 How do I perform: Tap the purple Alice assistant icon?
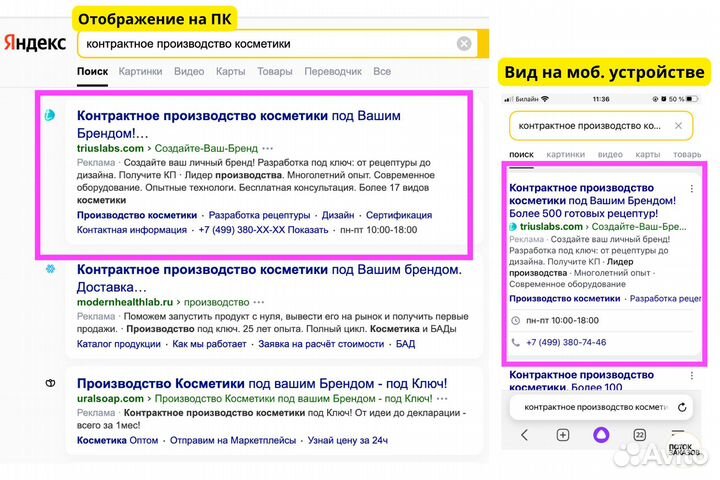[601, 434]
